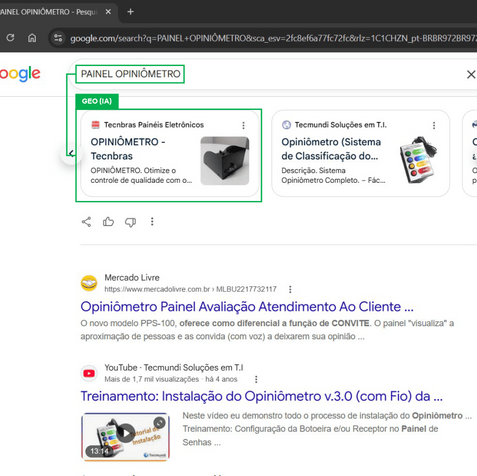Close the PAINEL OPINIÔMETRO browser tab
Viewport: 477px width, 476px height.
pyautogui.click(x=108, y=12)
